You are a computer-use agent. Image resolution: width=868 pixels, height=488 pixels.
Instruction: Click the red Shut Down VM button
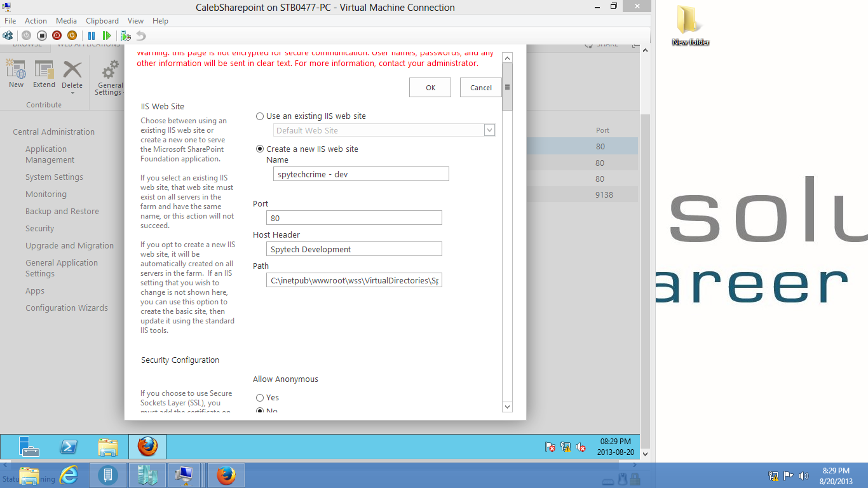(x=57, y=36)
